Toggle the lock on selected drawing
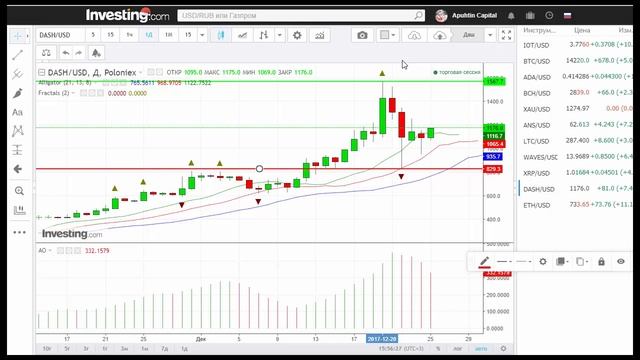This screenshot has width=640, height=360. [x=601, y=261]
